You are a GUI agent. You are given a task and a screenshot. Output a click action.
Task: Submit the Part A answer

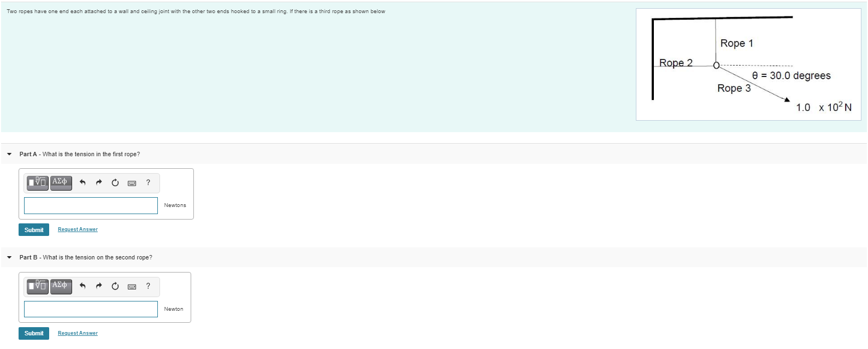point(34,230)
